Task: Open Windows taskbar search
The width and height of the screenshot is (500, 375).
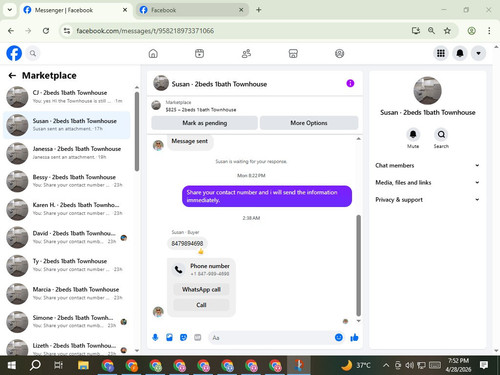Action: [x=35, y=365]
